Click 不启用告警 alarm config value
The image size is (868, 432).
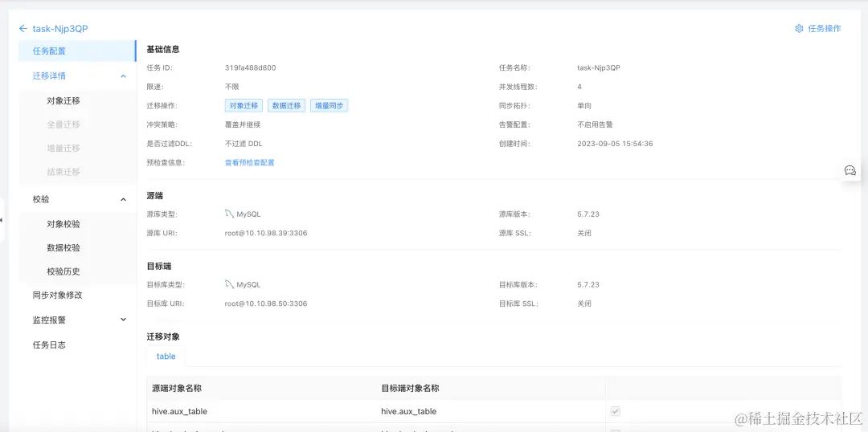click(595, 125)
